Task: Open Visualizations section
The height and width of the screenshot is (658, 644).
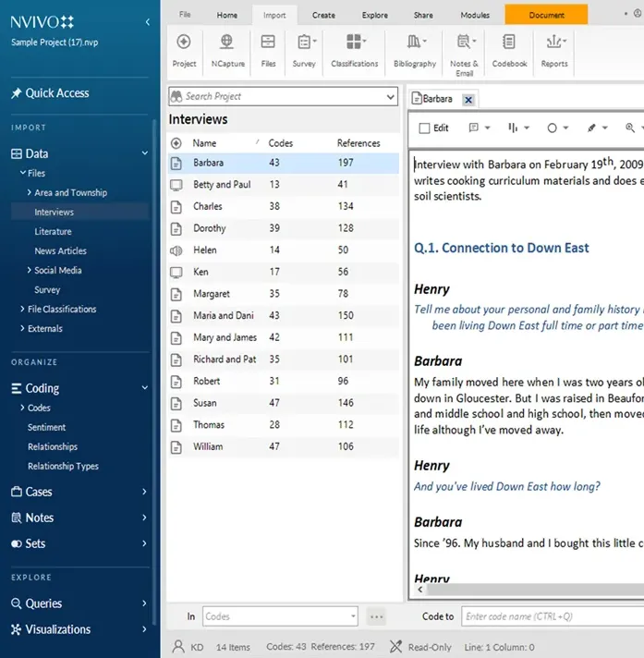Action: [58, 629]
